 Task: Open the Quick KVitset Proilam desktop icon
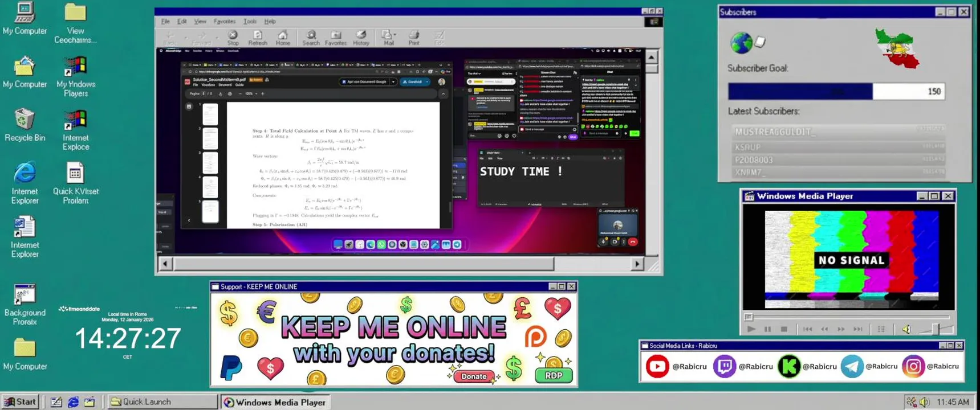(x=75, y=183)
